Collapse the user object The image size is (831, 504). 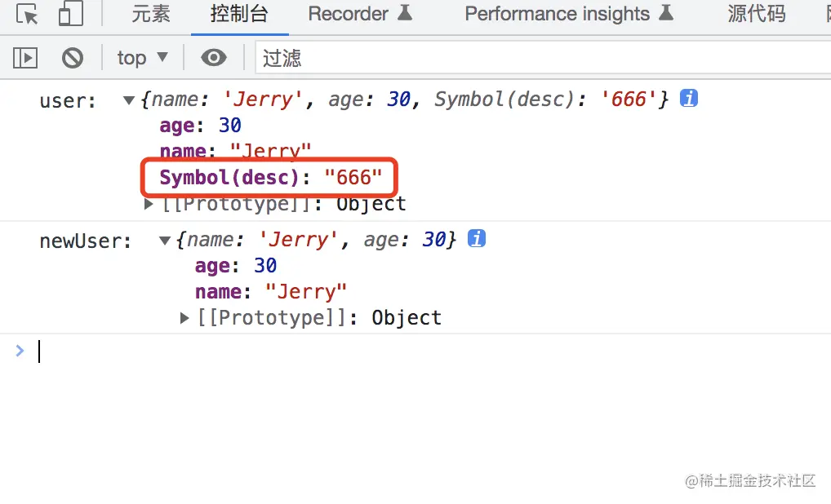129,100
